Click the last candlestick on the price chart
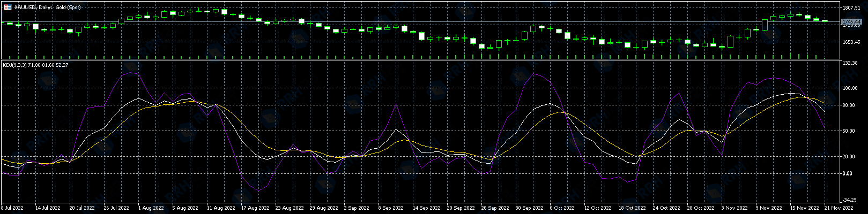The image size is (868, 214). point(825,21)
